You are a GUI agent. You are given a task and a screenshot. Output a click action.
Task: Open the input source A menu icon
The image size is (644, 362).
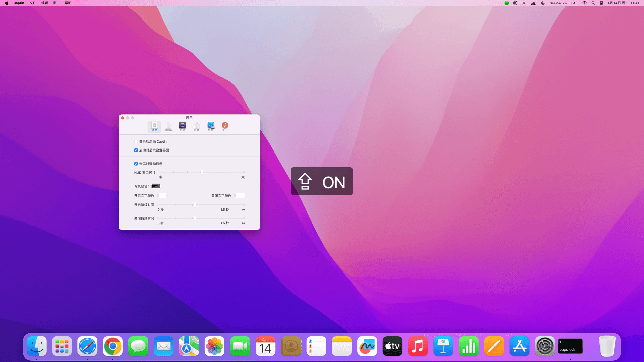point(574,3)
